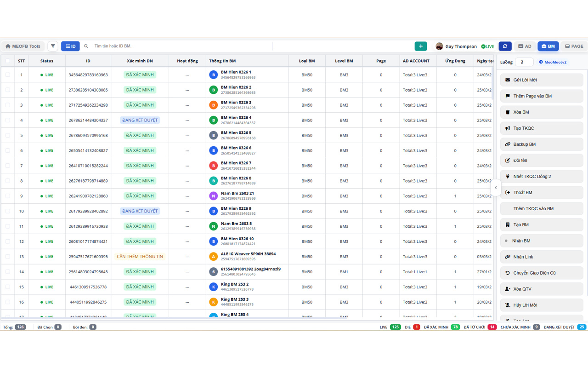Select the checkbox for King BM 253 2
The height and width of the screenshot is (368, 588).
click(8, 287)
